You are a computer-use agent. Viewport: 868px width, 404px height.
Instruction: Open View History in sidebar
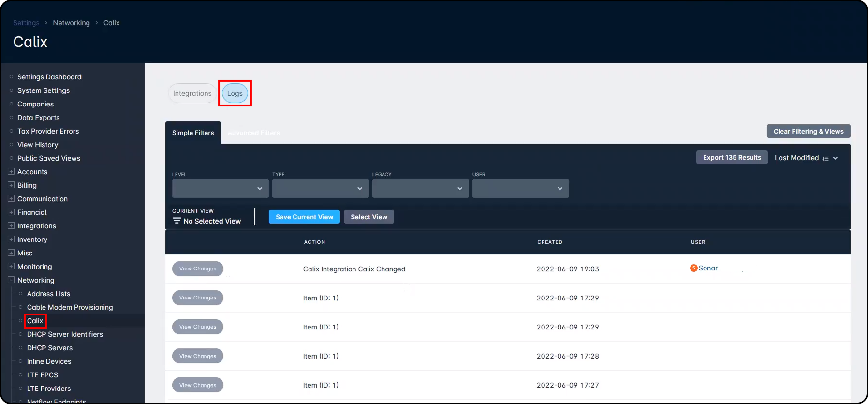pyautogui.click(x=38, y=145)
